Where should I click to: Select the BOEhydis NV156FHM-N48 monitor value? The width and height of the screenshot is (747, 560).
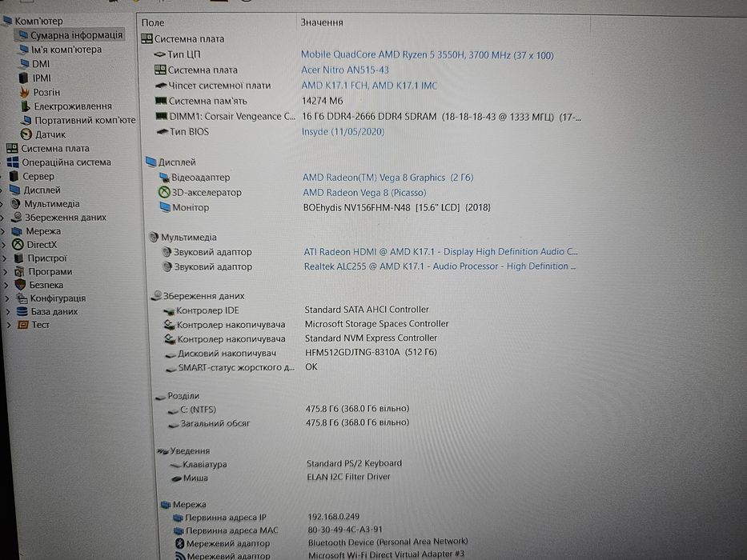pyautogui.click(x=397, y=208)
